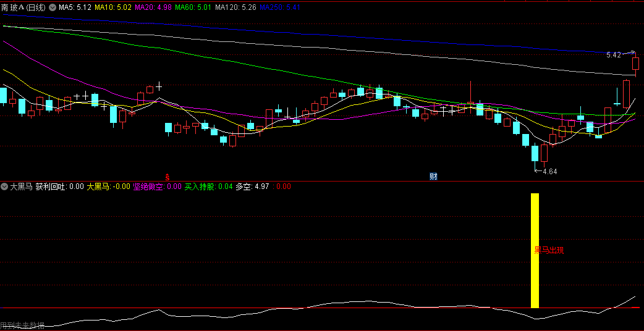This screenshot has width=644, height=331.
Task: Click the yellow 大黑马: -0.00 value
Action: [x=108, y=186]
